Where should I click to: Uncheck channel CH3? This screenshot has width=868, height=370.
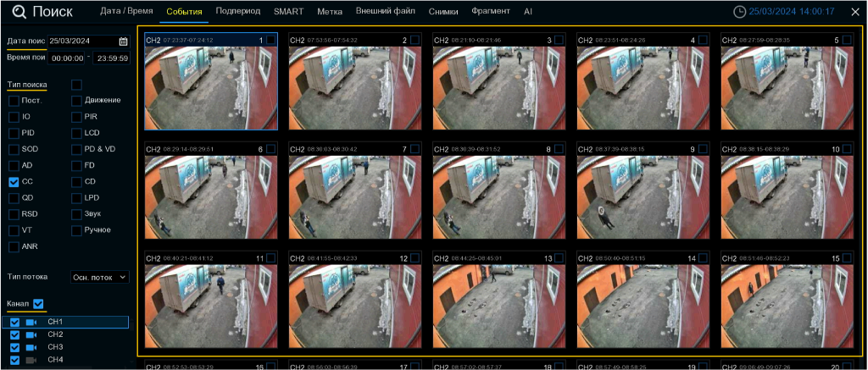pyautogui.click(x=14, y=347)
